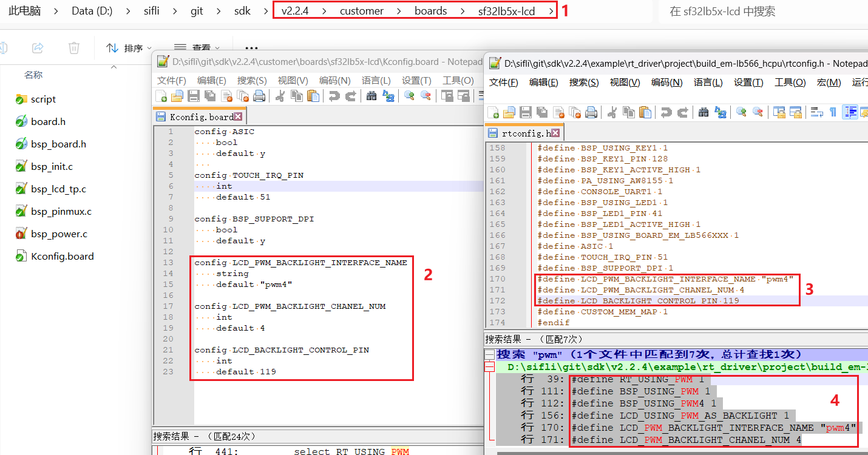This screenshot has height=455, width=868.
Task: Click Explorer delete trash can icon
Action: (x=73, y=47)
